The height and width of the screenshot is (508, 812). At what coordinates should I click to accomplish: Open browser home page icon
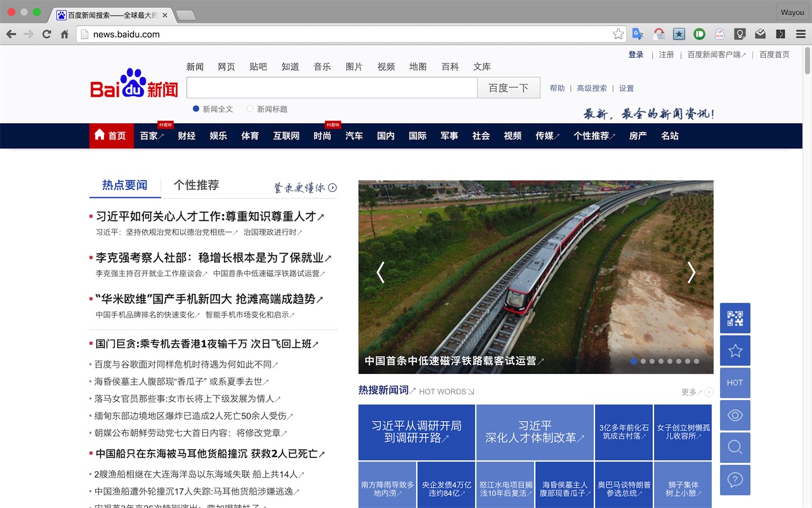pos(64,34)
